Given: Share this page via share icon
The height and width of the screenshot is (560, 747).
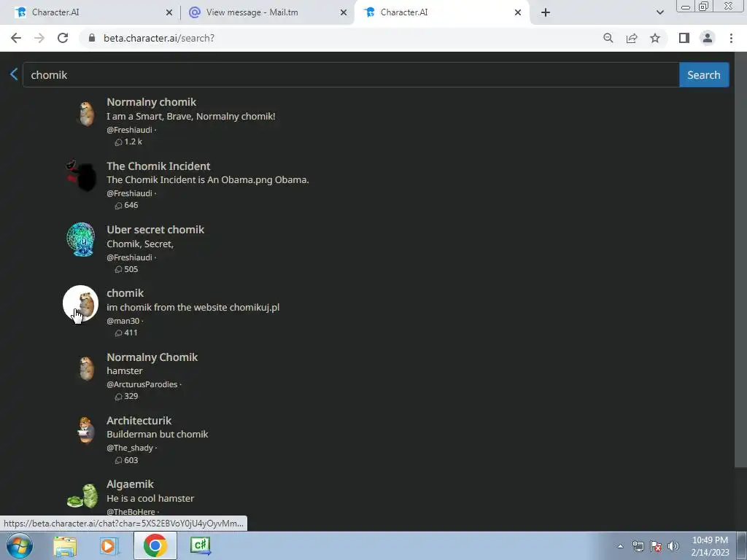Looking at the screenshot, I should (632, 38).
